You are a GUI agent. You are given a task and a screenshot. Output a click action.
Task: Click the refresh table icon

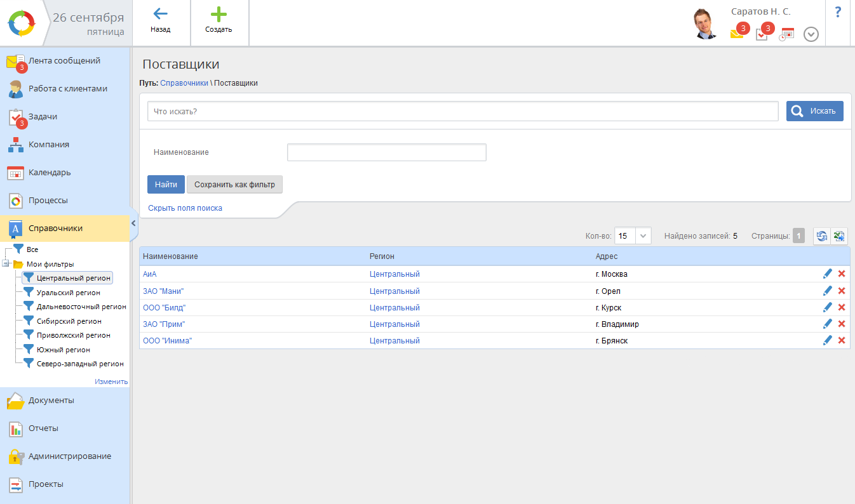coord(822,236)
